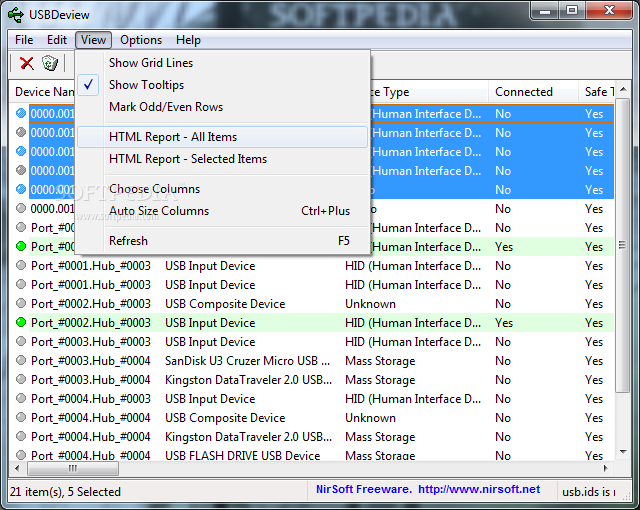
Task: Enable Mark Odd/Even Rows option
Action: coord(223,107)
